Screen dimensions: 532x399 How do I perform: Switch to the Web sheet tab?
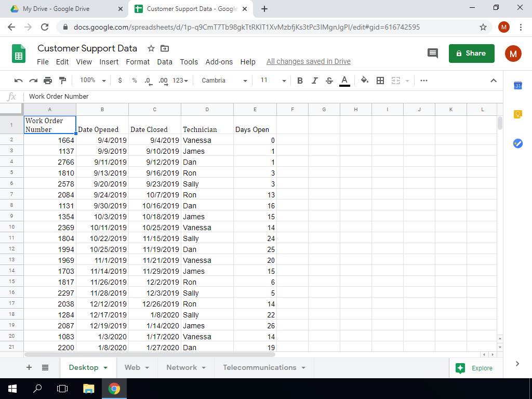pos(132,367)
